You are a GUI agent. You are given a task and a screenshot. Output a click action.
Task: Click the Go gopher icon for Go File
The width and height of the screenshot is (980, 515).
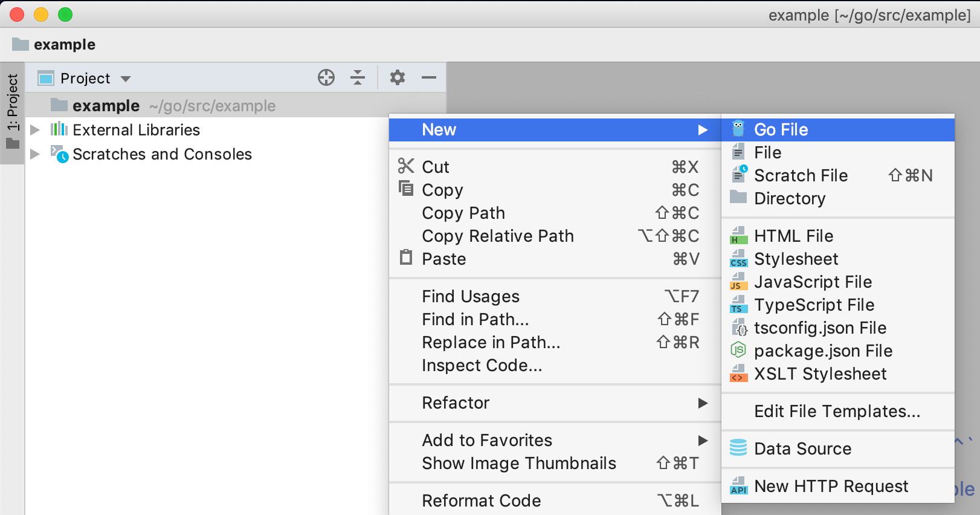(738, 129)
